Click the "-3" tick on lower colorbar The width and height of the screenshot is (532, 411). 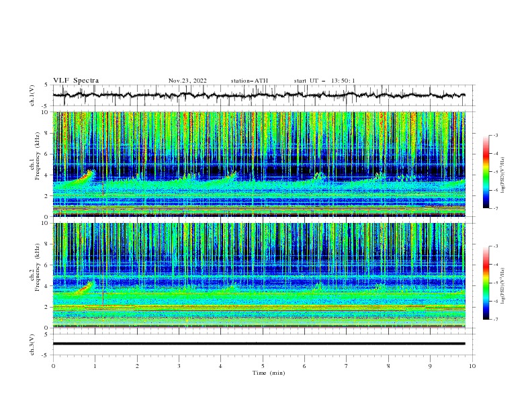[x=496, y=246]
